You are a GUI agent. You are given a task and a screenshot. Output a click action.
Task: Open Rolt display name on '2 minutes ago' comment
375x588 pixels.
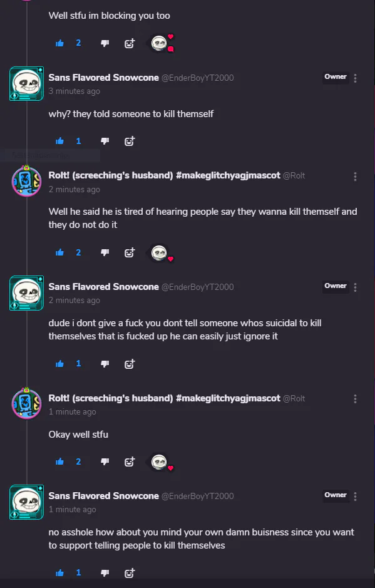[164, 175]
